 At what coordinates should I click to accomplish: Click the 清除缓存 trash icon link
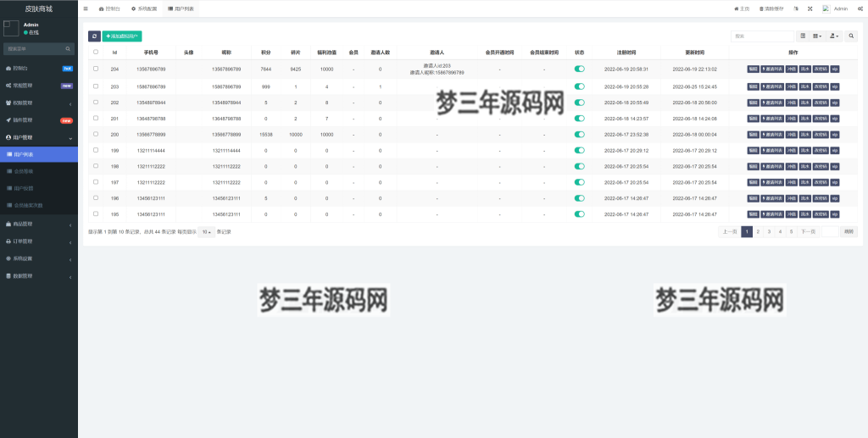[771, 8]
